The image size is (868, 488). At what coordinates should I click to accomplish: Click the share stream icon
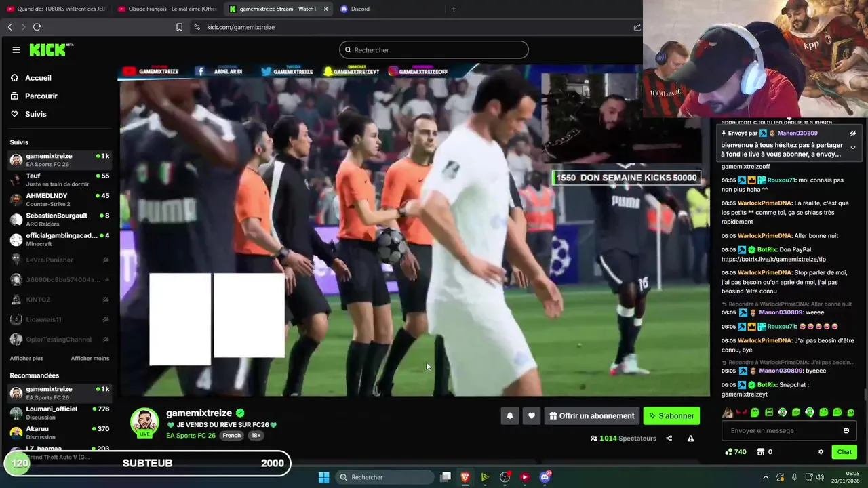(669, 439)
